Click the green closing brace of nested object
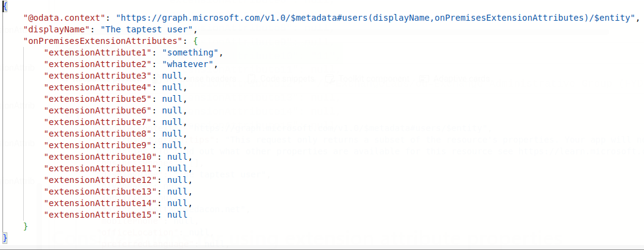 point(26,226)
